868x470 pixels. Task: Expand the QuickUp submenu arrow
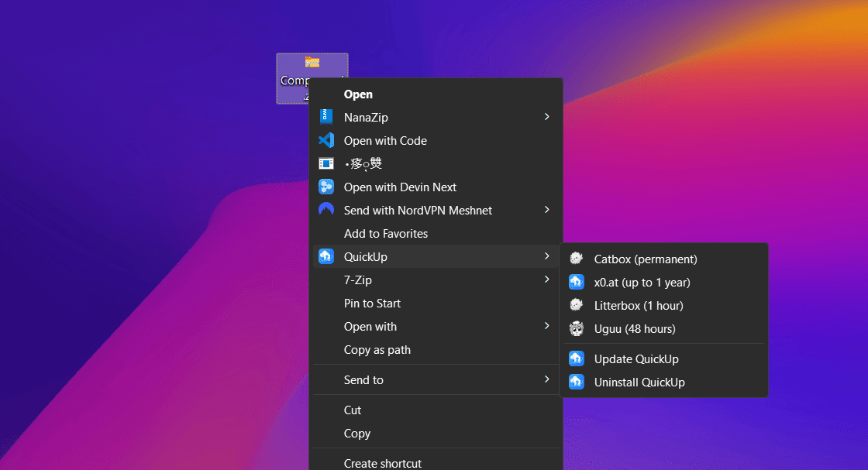click(546, 256)
